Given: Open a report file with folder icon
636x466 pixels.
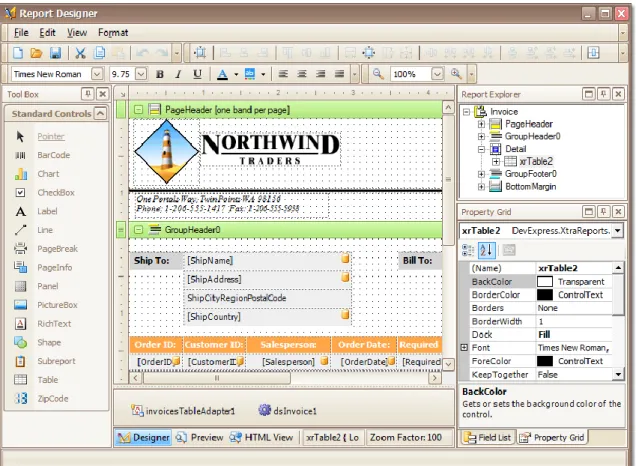Looking at the screenshot, I should [x=36, y=53].
